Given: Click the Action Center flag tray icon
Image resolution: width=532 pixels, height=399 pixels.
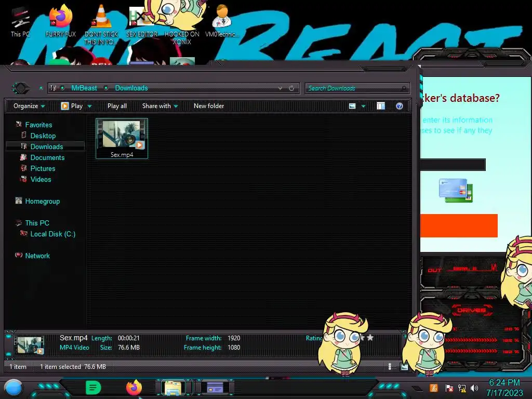Looking at the screenshot, I should (x=449, y=388).
